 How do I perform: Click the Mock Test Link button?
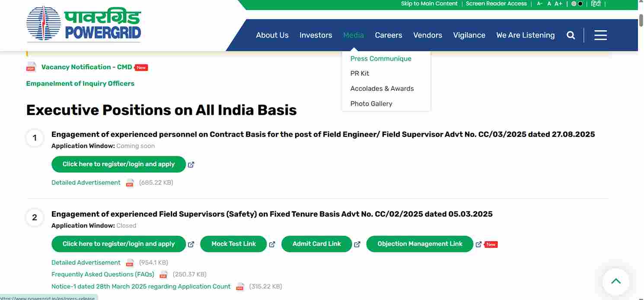point(233,244)
